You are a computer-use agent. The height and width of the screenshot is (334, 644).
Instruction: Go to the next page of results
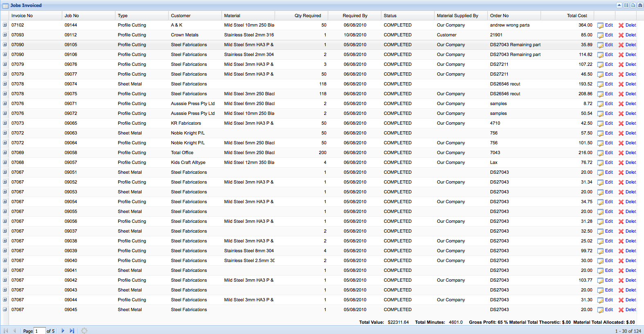pyautogui.click(x=63, y=331)
